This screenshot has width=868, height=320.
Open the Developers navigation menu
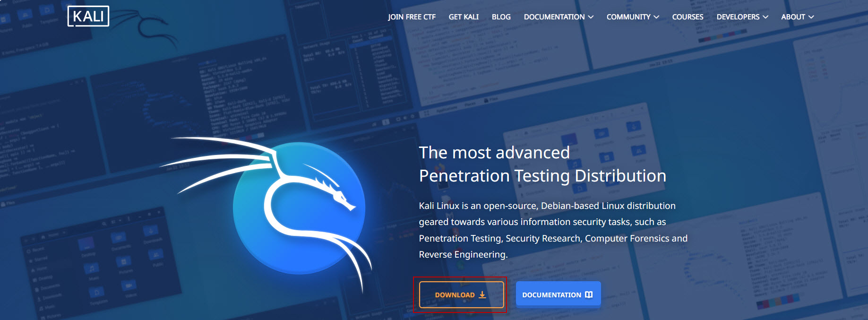coord(742,17)
